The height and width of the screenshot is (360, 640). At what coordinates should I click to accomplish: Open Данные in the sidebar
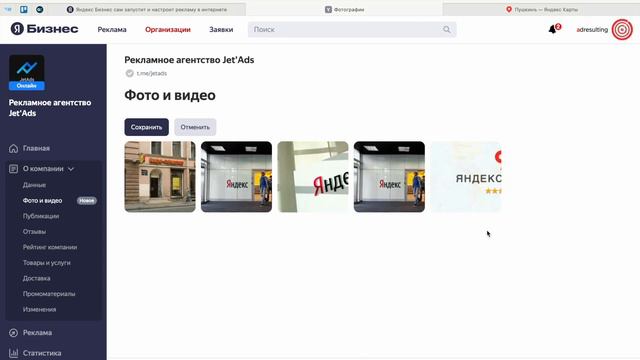(34, 185)
